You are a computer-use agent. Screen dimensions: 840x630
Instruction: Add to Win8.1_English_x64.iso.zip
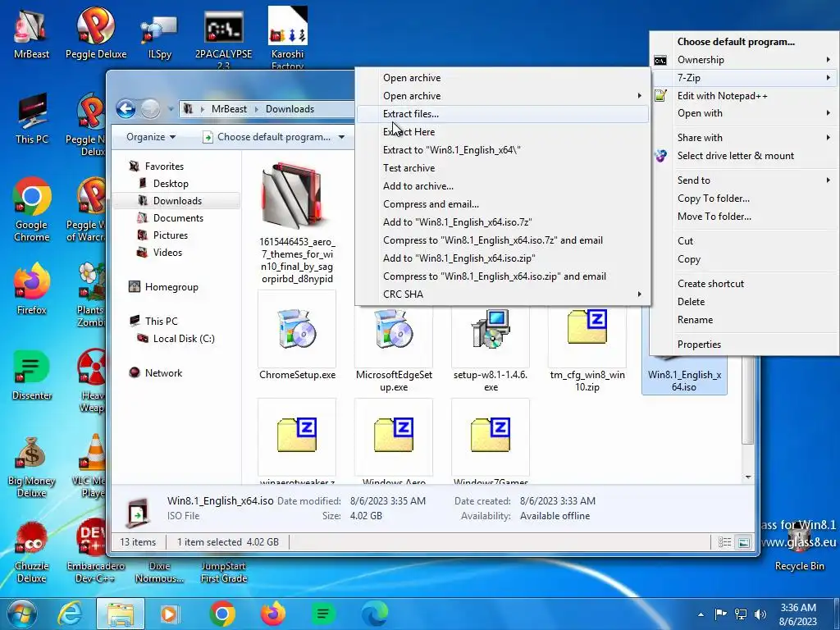pyautogui.click(x=503, y=258)
